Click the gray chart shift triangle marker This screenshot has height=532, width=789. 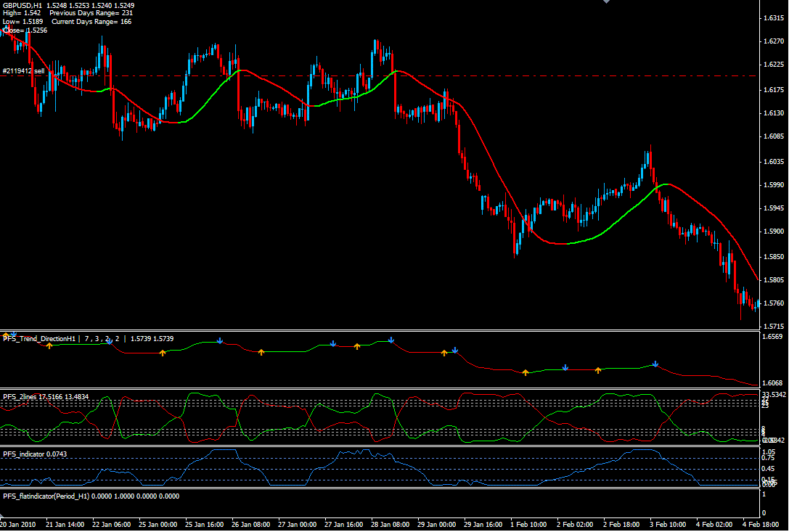tap(607, 3)
